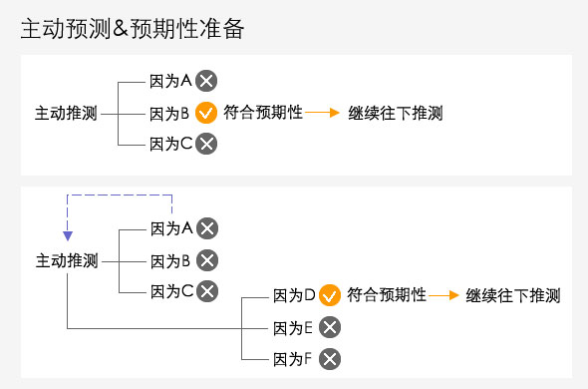This screenshot has width=588, height=389.
Task: Click 主动推测 label below the purple arrow
Action: [x=67, y=260]
